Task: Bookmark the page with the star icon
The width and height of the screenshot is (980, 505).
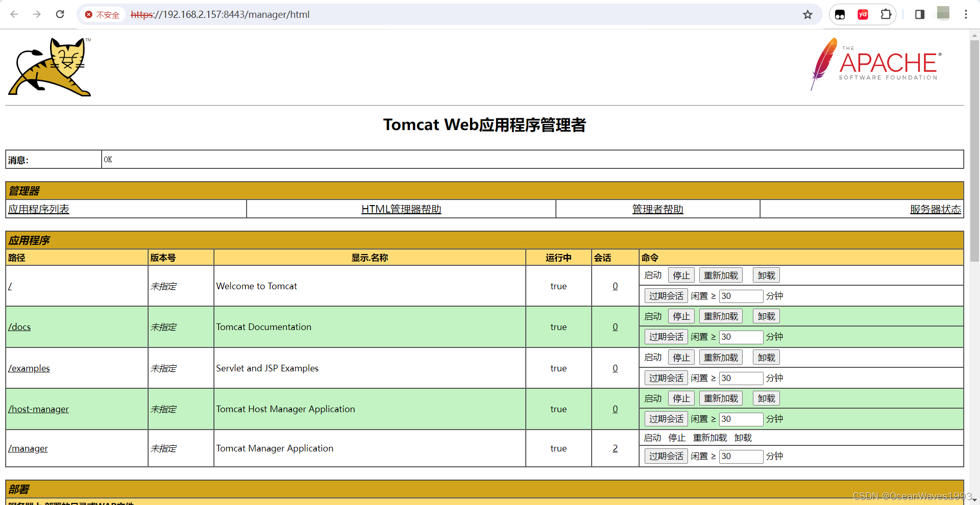Action: (807, 14)
